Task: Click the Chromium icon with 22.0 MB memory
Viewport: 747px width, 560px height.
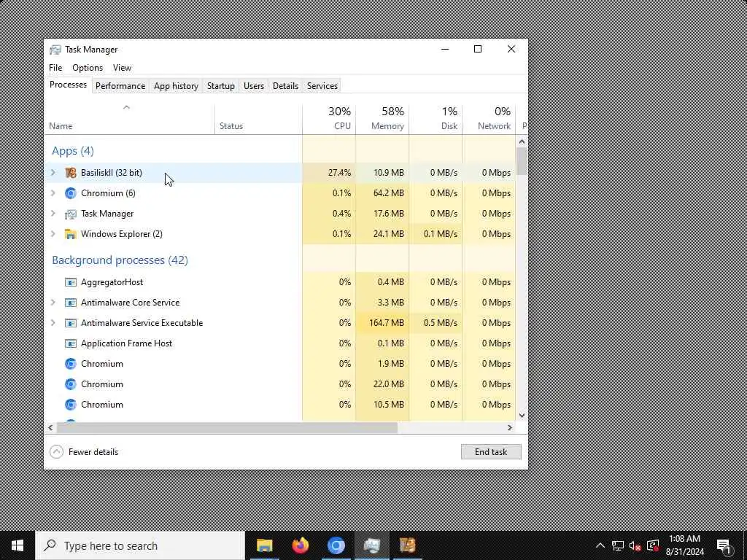Action: coord(71,385)
